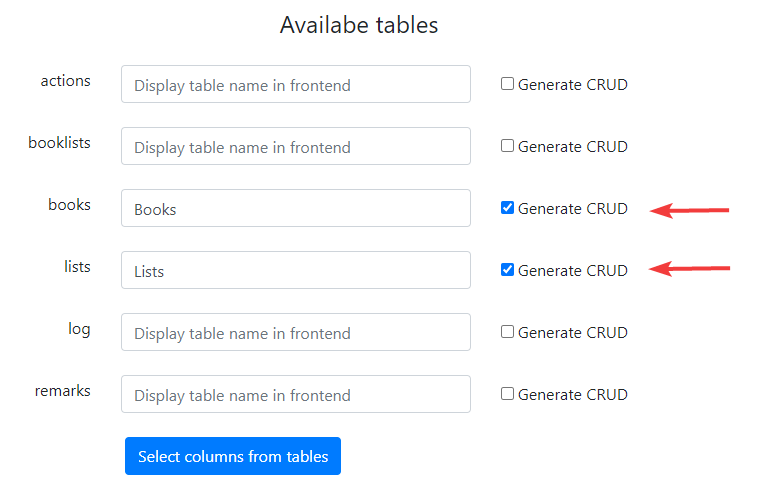Select the "remarks" table name label
Image resolution: width=769 pixels, height=503 pixels.
(x=62, y=391)
